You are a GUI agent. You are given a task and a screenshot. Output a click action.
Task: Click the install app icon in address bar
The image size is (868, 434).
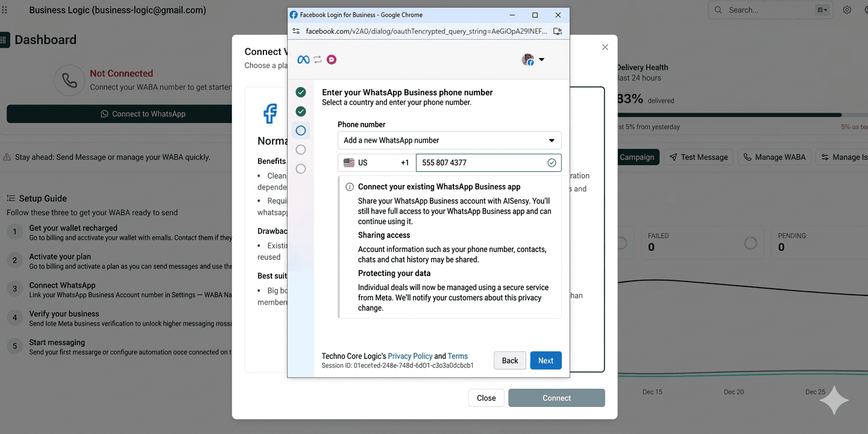click(558, 31)
